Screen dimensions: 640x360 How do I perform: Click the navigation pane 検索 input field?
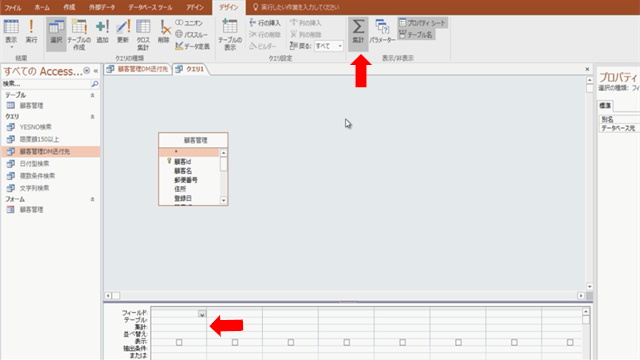[46, 84]
